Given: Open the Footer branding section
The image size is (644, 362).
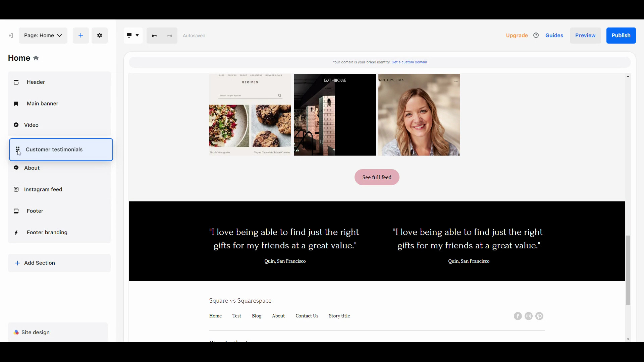Looking at the screenshot, I should click(x=47, y=232).
